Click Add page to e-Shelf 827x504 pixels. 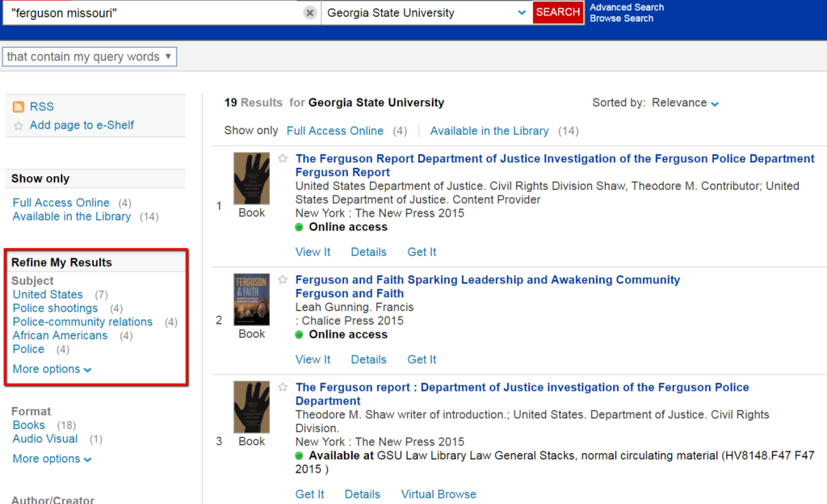[82, 125]
